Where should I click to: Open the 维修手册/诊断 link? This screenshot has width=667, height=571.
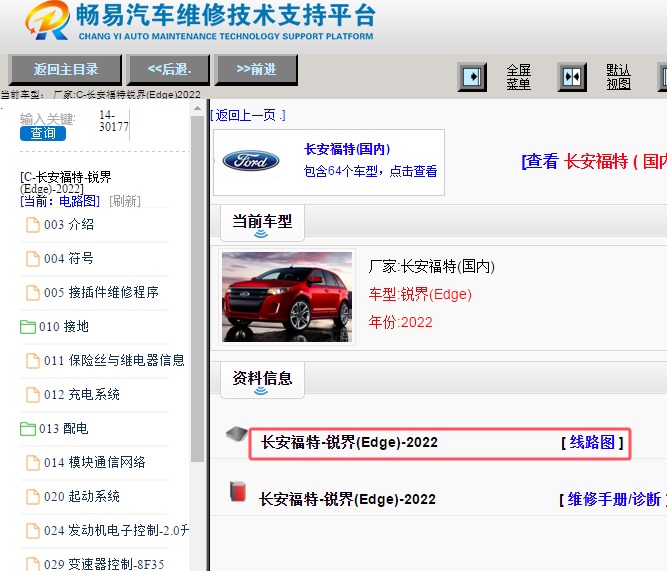(x=613, y=500)
